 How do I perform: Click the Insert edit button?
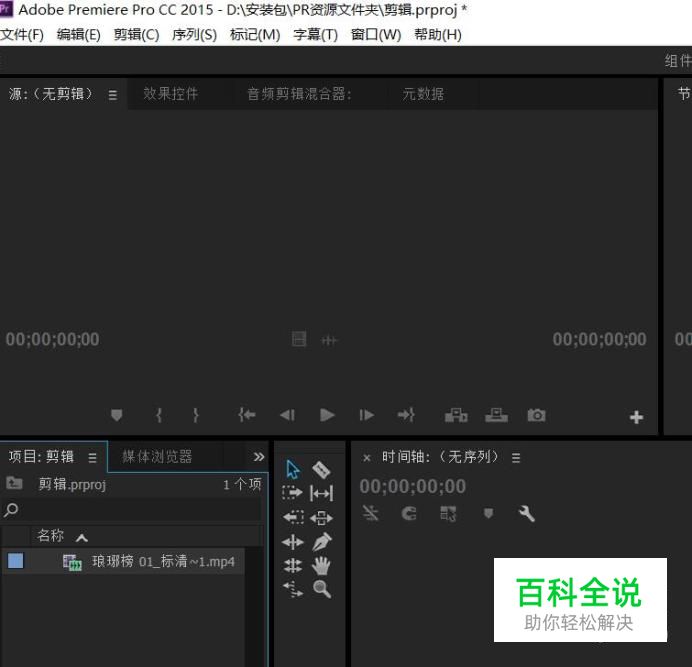tap(456, 415)
